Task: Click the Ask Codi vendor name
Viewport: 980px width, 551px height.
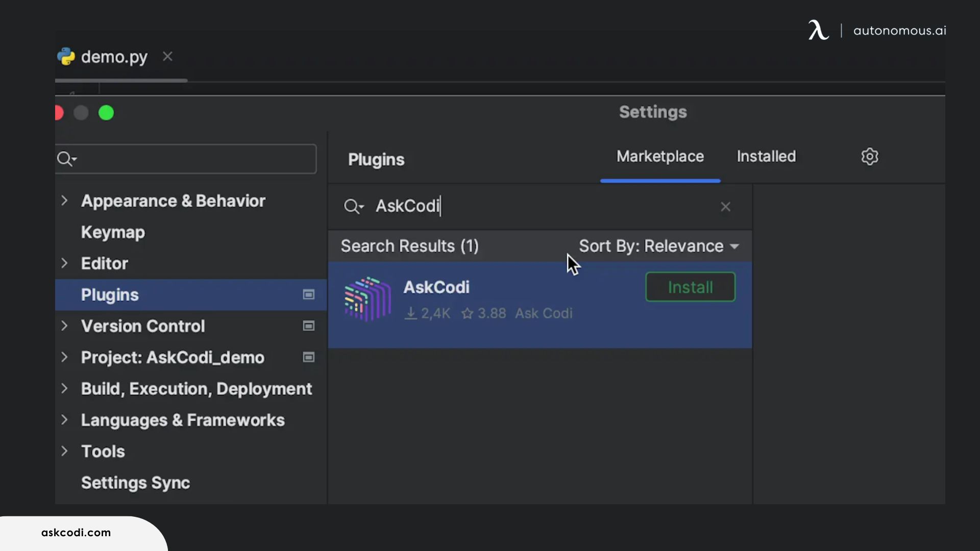Action: click(544, 313)
